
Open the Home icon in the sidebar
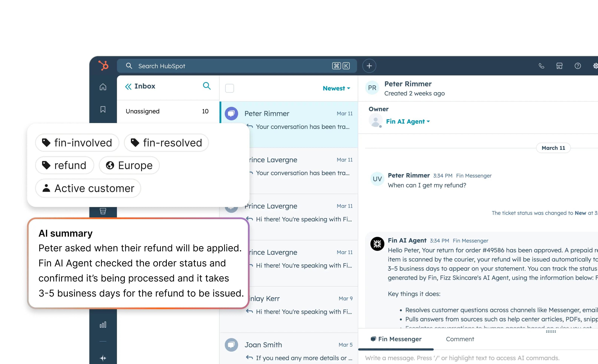pos(103,87)
